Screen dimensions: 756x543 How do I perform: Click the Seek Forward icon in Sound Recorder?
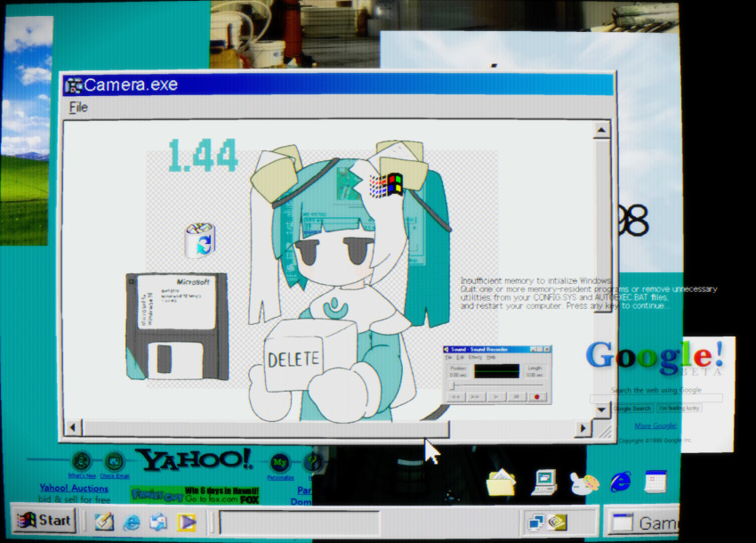pyautogui.click(x=475, y=396)
